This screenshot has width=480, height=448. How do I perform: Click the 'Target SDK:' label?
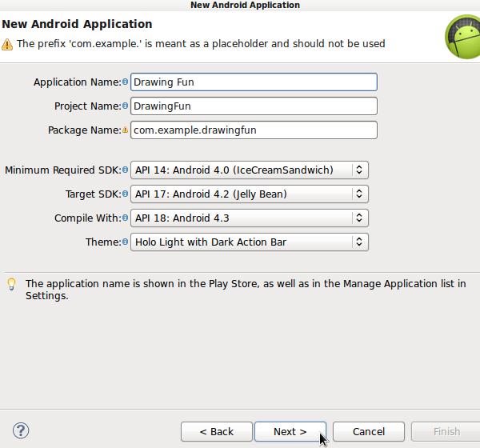(94, 194)
